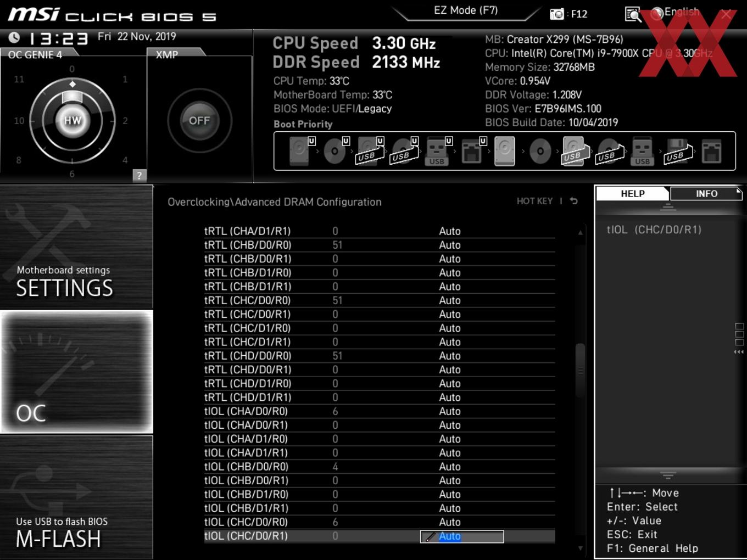The width and height of the screenshot is (747, 560).
Task: Select the tRTL (CHC/D1/R1) row label
Action: (x=248, y=342)
